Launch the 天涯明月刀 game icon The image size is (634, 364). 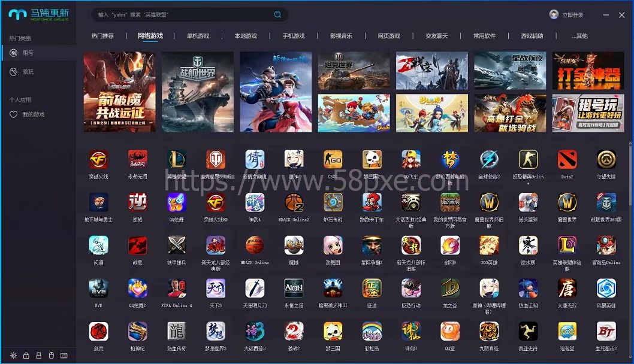coord(255,289)
